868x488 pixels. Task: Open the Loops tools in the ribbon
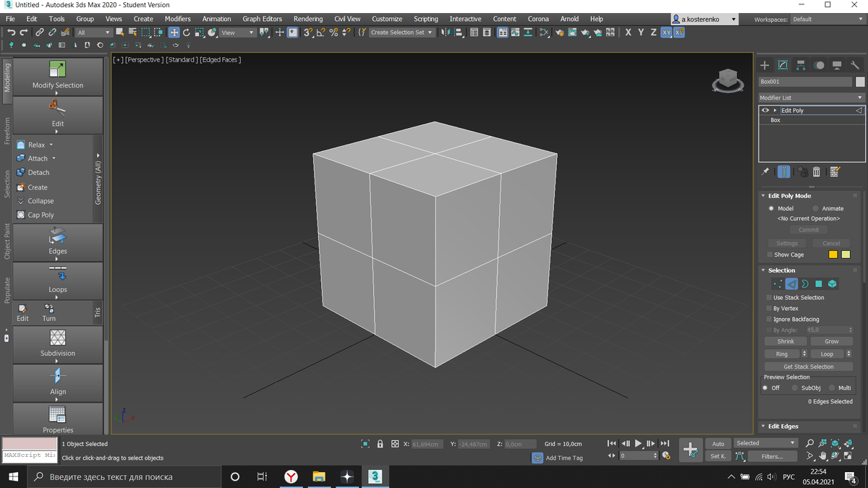click(x=58, y=280)
